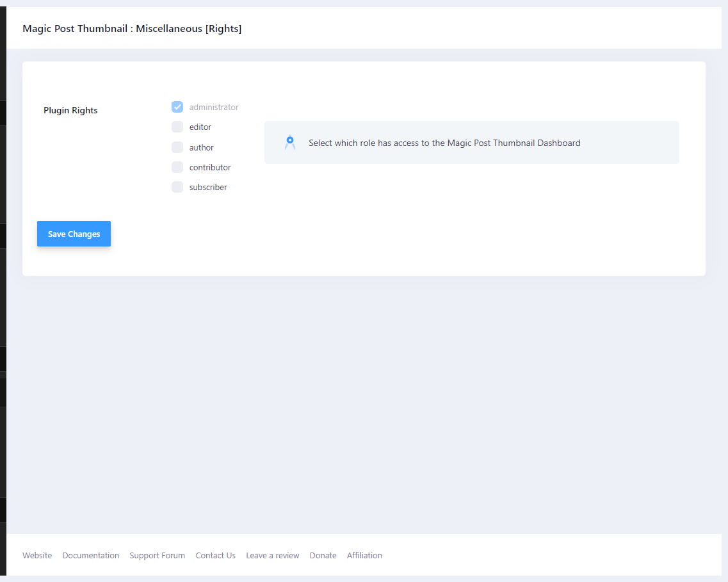Open the Donate link
This screenshot has width=728, height=582.
pos(323,556)
